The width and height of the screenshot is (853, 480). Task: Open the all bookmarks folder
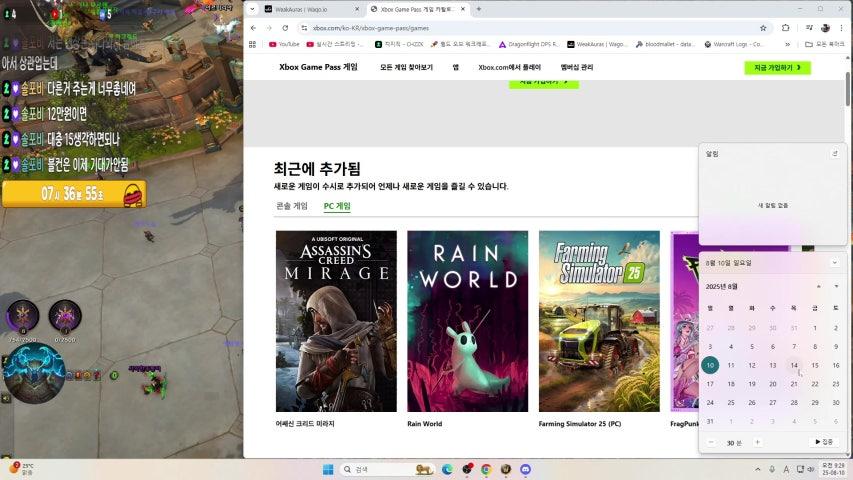[x=824, y=44]
